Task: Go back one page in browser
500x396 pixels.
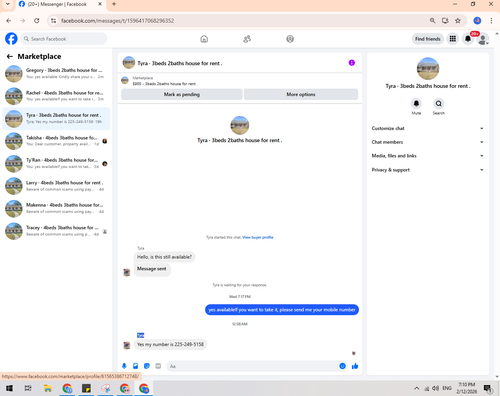Action: pyautogui.click(x=9, y=21)
